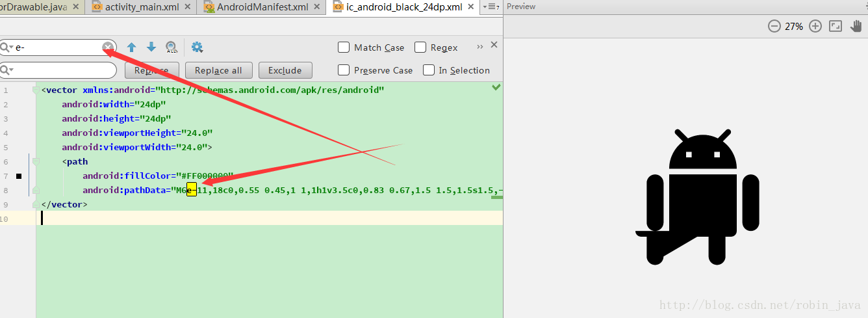Click fold end marker on line 8

coord(36,190)
